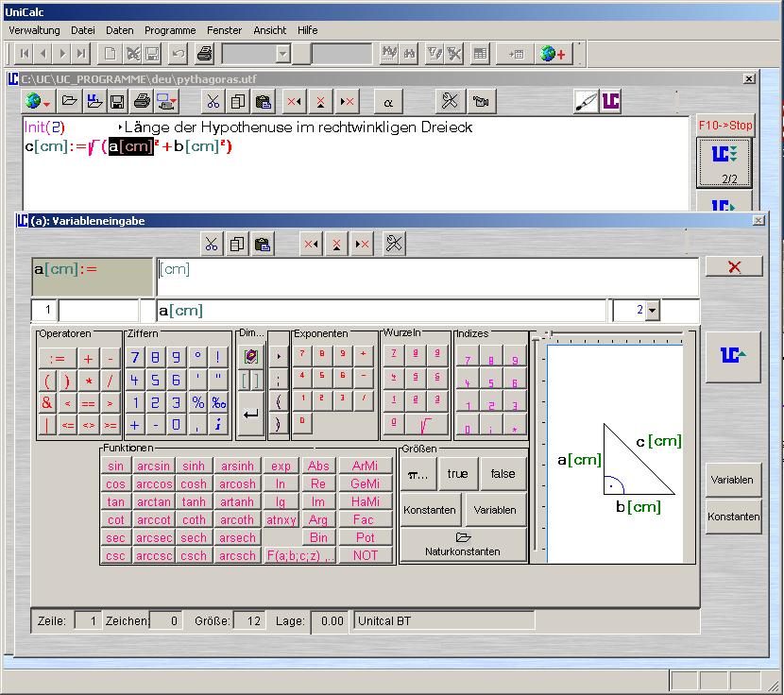Click the & operator button
Viewport: 784px width, 695px height.
[47, 402]
